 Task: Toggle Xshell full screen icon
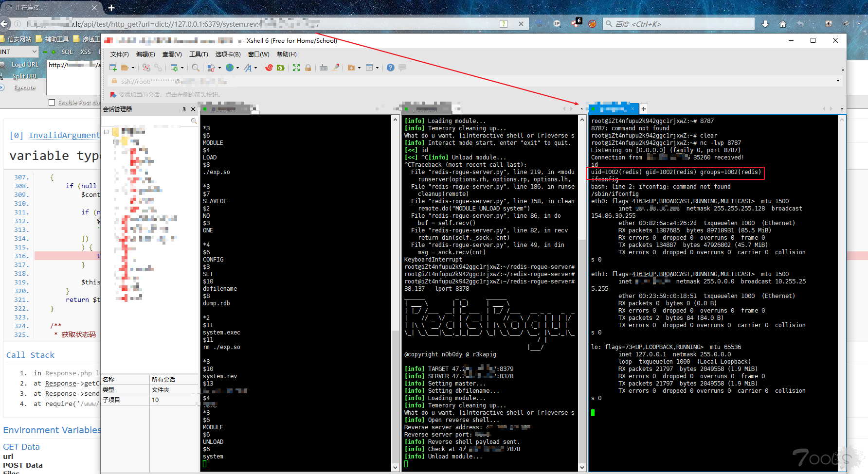click(x=296, y=68)
